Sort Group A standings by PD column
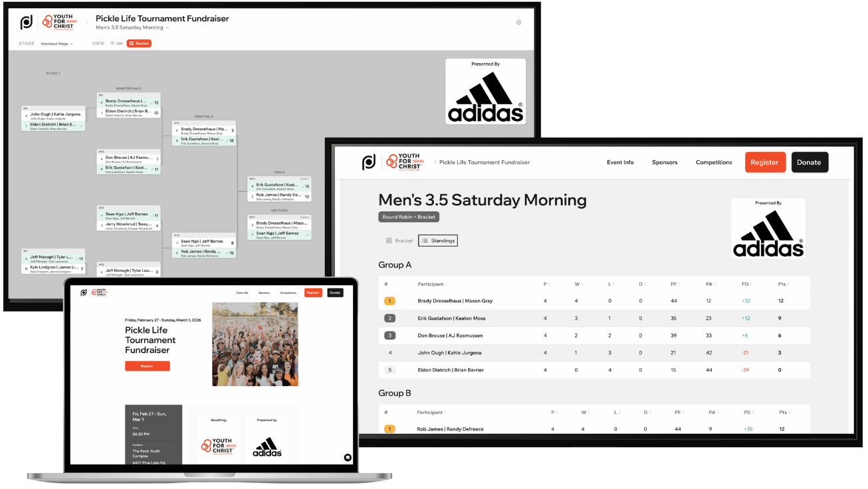Image resolution: width=868 pixels, height=489 pixels. point(747,284)
